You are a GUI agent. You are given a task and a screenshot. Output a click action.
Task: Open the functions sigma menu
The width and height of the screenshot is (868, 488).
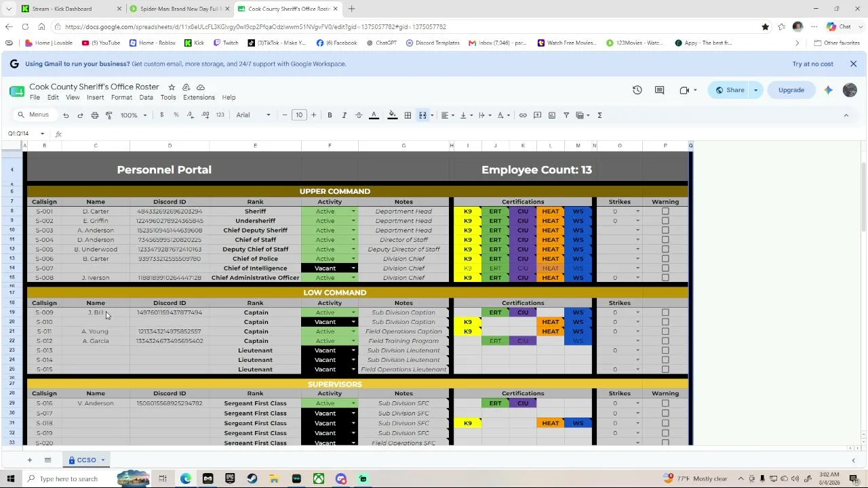pos(599,115)
